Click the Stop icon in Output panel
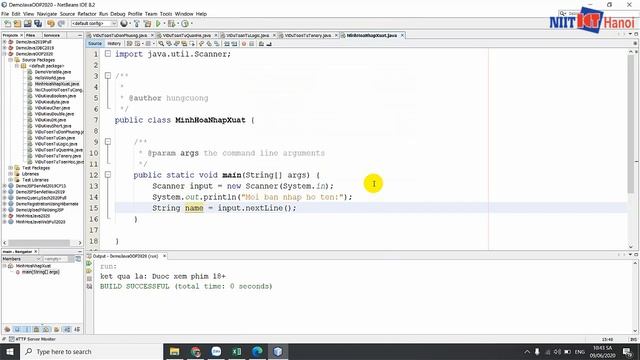Screen dimensions: 640x360 89,279
